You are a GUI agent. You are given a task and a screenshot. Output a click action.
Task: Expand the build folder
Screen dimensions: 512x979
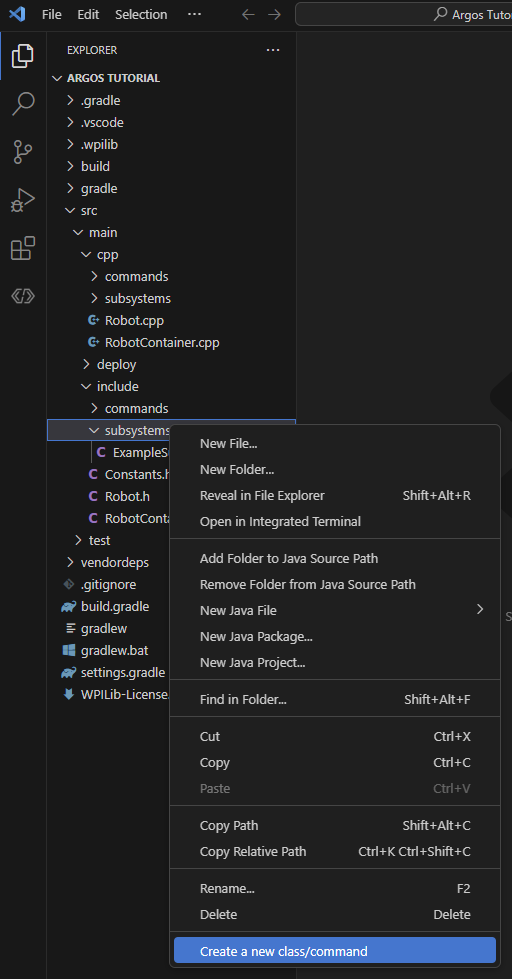coord(71,167)
